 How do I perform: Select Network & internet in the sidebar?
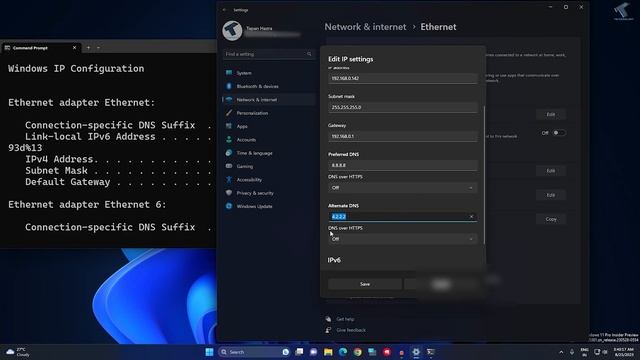269,100
